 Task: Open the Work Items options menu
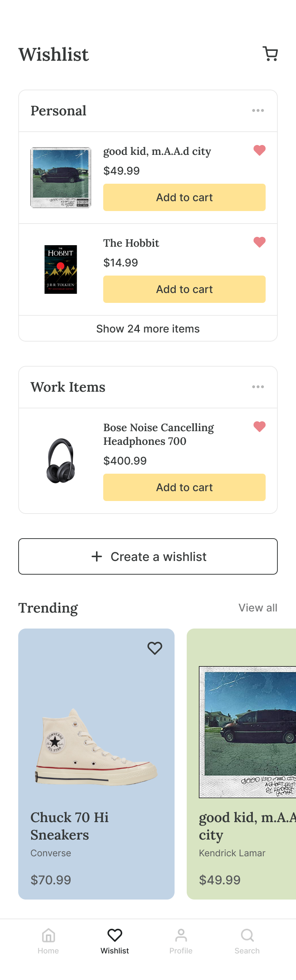pyautogui.click(x=258, y=386)
